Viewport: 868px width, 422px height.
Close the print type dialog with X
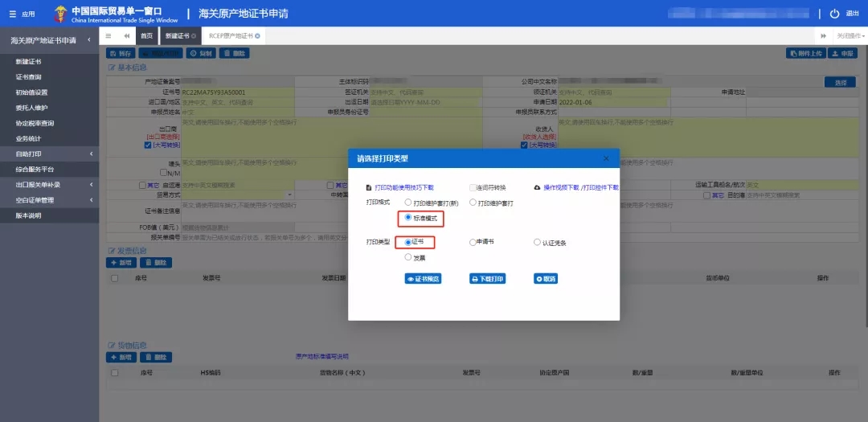pyautogui.click(x=606, y=158)
